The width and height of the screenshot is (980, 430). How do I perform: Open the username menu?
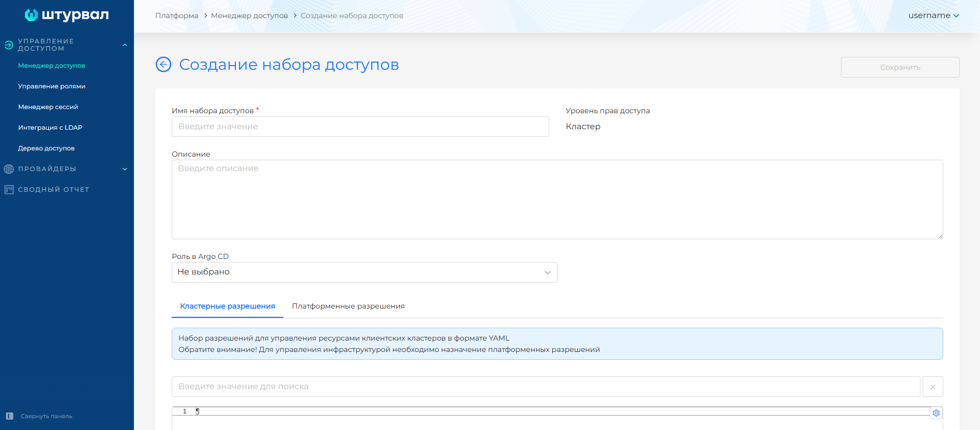[x=934, y=16]
